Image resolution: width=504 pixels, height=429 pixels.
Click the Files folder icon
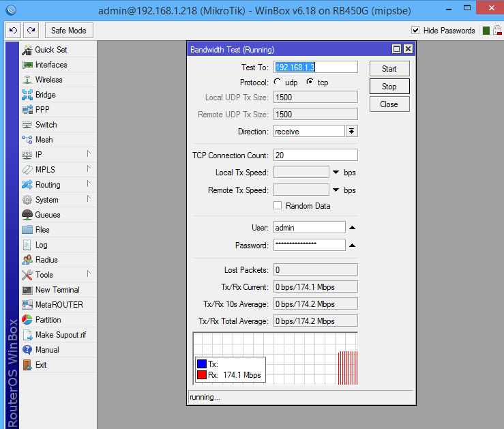(27, 230)
